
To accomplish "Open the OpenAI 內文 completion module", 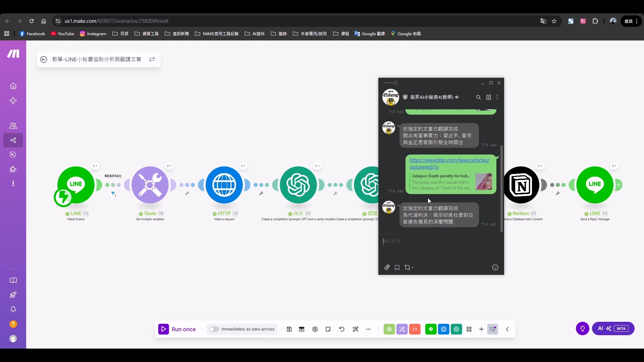I will (298, 185).
